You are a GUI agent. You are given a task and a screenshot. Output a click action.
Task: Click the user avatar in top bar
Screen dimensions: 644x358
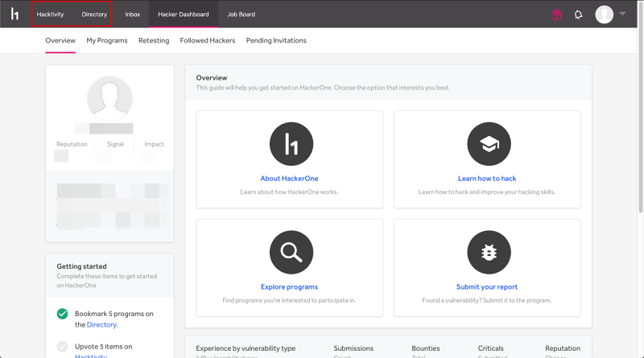pyautogui.click(x=605, y=14)
